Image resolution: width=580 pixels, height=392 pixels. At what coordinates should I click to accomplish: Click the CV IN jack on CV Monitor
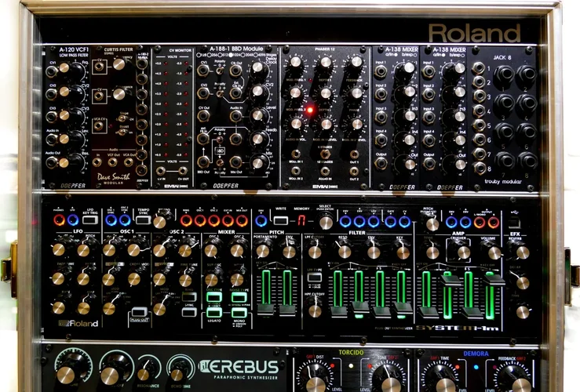coord(161,171)
